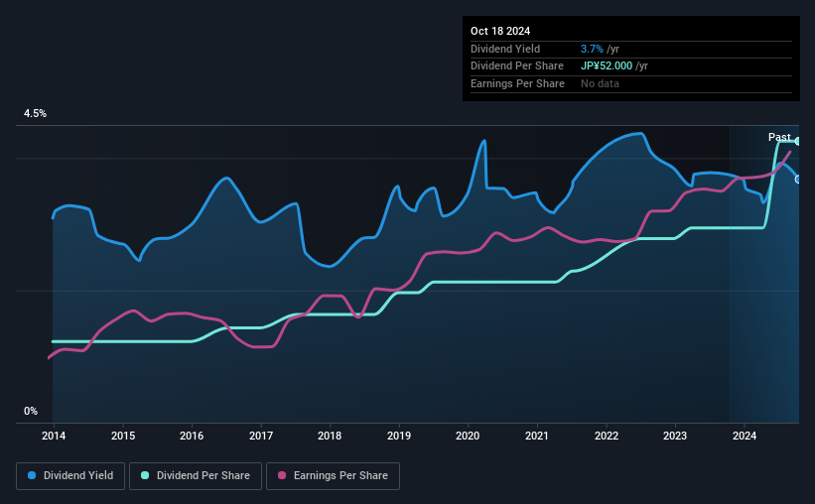Click the teal Dividend Per Share legend dot
The image size is (815, 504).
(145, 475)
